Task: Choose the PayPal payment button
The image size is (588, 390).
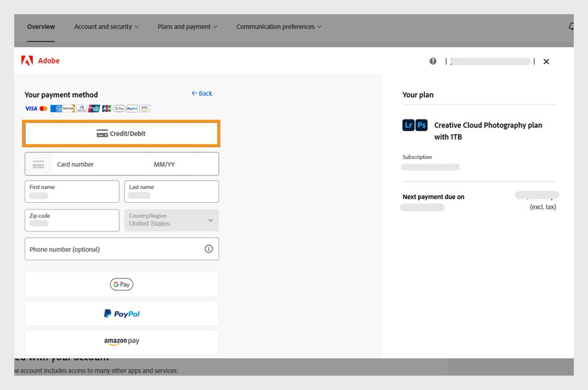Action: (x=122, y=314)
